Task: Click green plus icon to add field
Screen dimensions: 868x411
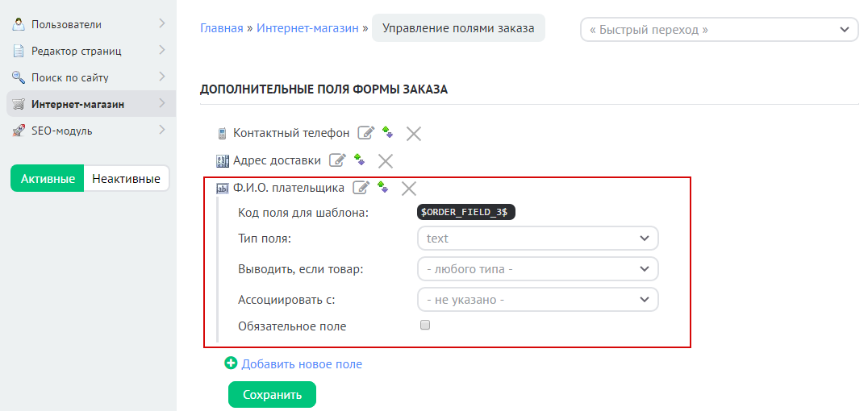Action: point(231,363)
